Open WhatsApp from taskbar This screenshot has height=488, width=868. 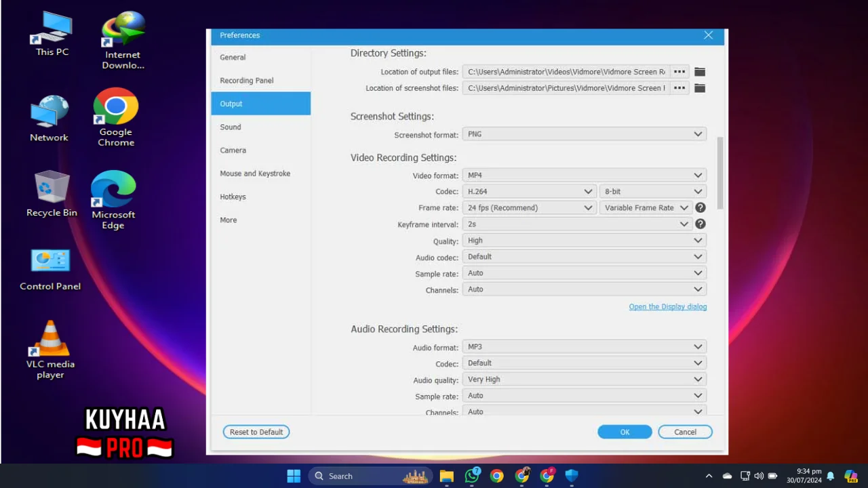472,476
